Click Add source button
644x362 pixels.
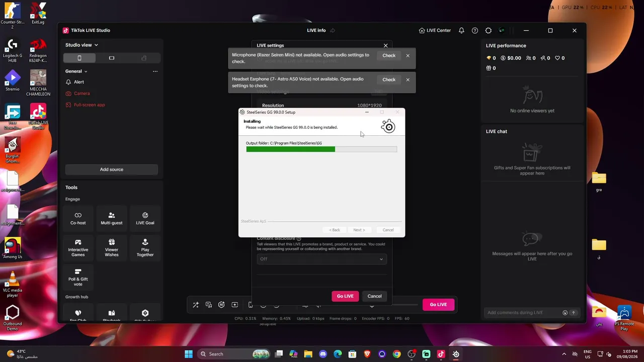coord(112,169)
